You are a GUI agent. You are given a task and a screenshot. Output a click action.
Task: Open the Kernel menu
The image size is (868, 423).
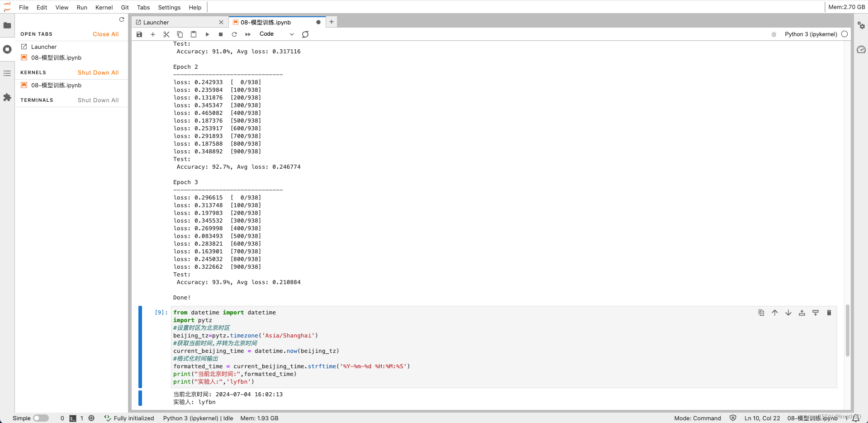[x=104, y=7]
